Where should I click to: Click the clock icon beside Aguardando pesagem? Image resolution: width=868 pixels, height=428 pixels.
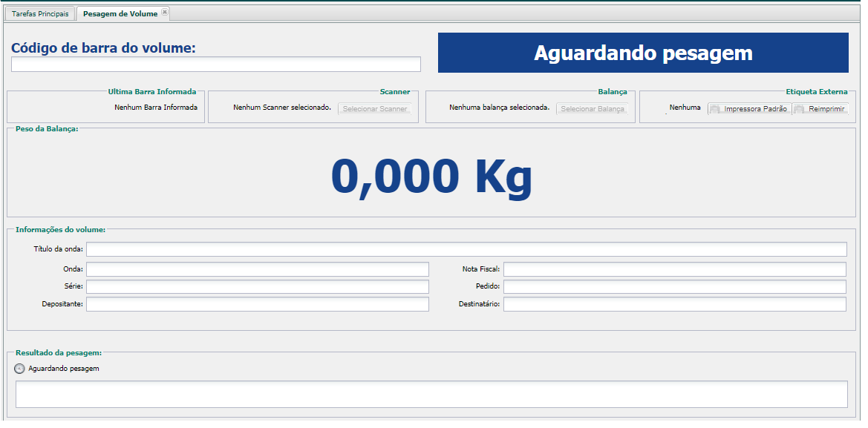(19, 368)
